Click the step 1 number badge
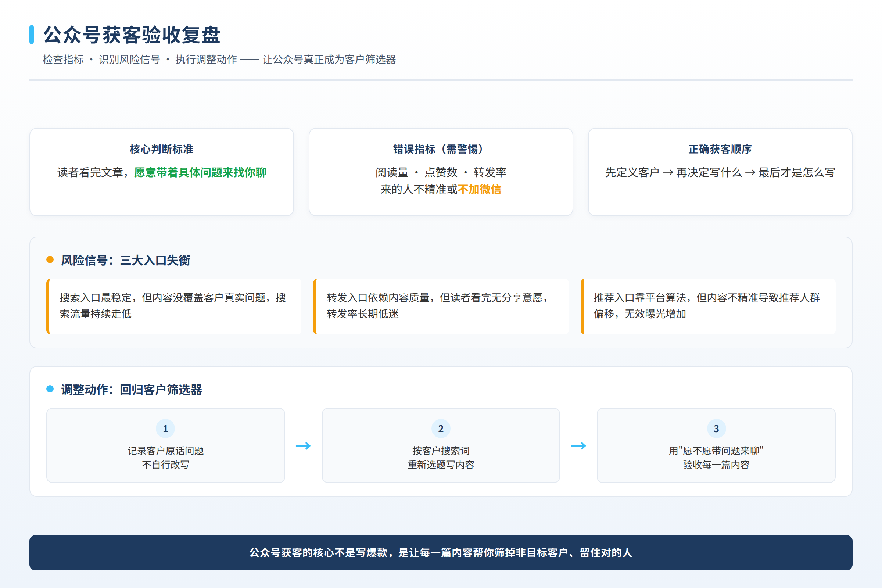Viewport: 882px width, 588px height. [x=165, y=429]
